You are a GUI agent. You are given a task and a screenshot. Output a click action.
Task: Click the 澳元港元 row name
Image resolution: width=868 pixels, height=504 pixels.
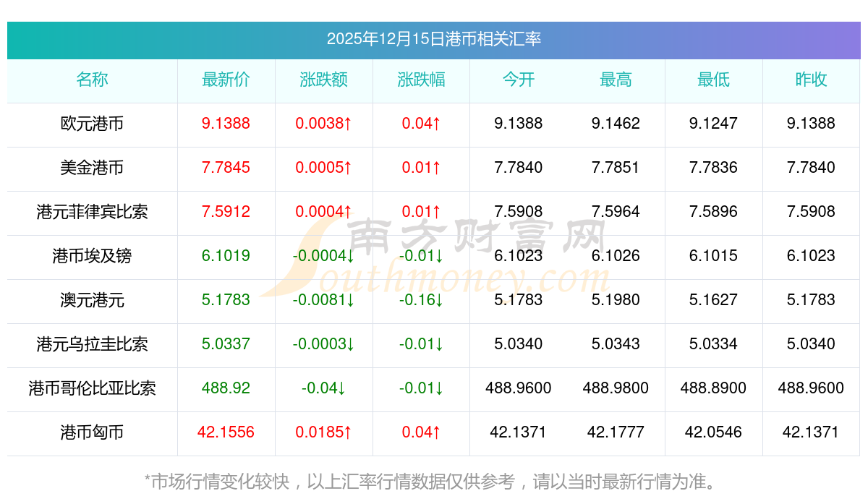tap(92, 300)
